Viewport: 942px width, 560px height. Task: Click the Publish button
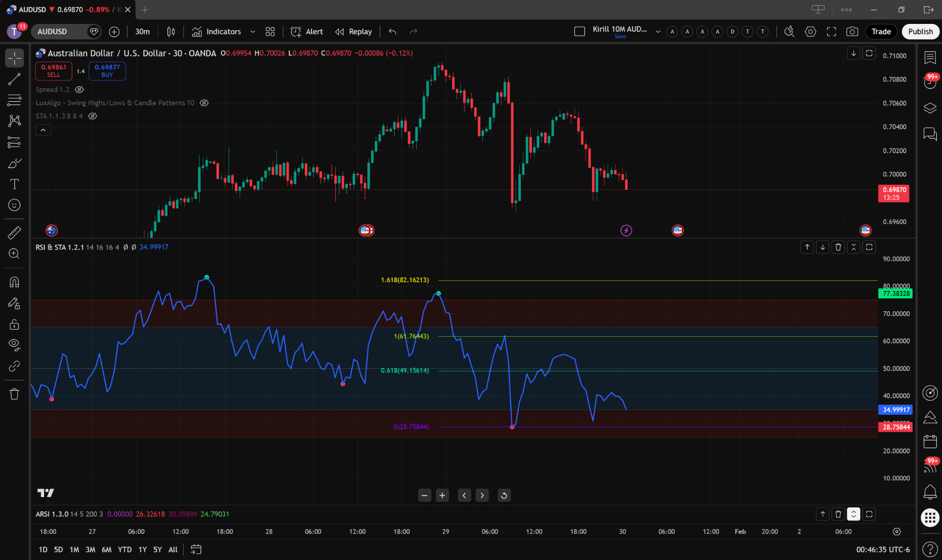920,32
